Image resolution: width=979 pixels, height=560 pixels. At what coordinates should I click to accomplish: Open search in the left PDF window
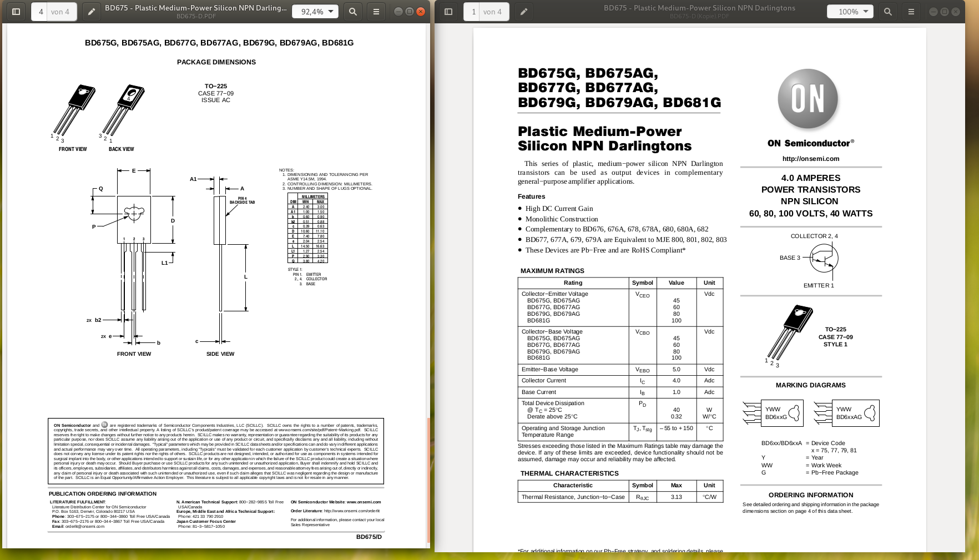pos(352,12)
